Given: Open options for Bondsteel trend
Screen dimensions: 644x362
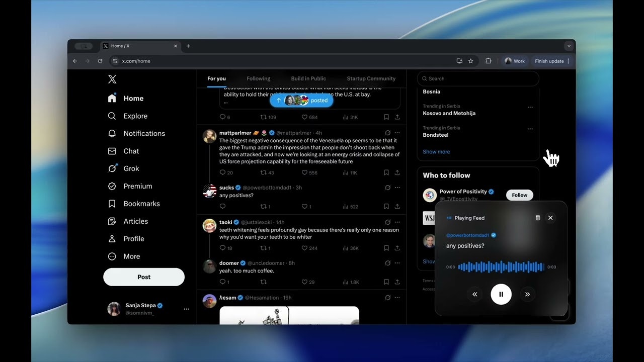Looking at the screenshot, I should pyautogui.click(x=530, y=129).
